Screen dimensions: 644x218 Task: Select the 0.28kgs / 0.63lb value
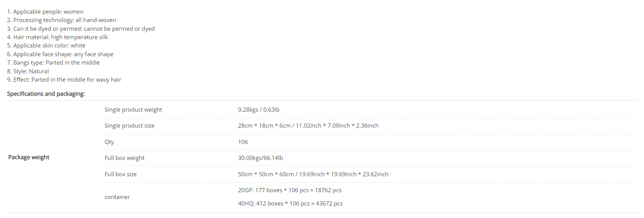tap(259, 110)
